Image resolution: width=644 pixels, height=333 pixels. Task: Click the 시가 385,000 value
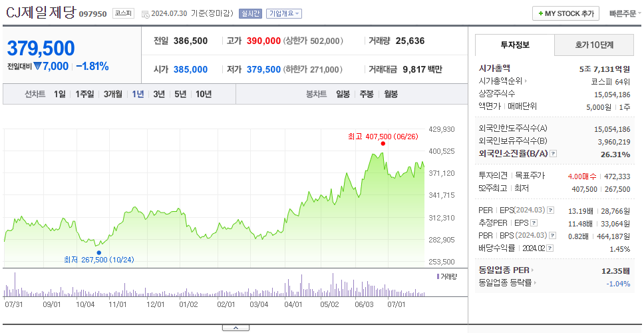pyautogui.click(x=190, y=69)
